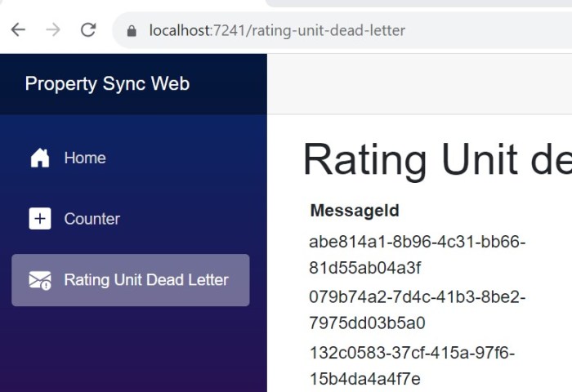Screen dimensions: 572x392
Task: Click the envelope icon for Dead Letter
Action: click(x=40, y=280)
